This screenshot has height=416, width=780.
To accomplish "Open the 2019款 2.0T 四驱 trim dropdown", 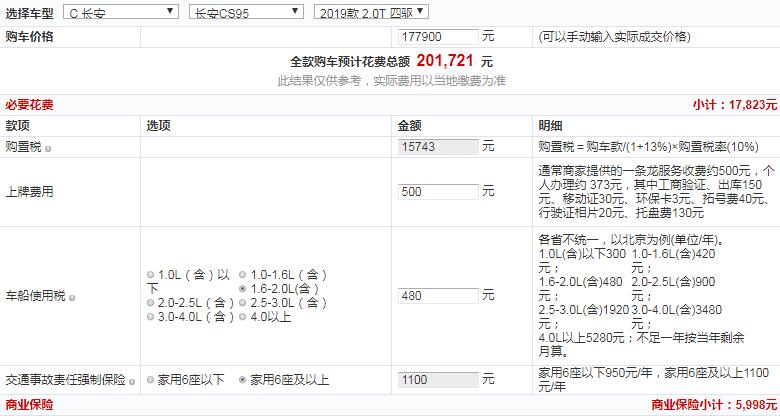I will pyautogui.click(x=371, y=12).
